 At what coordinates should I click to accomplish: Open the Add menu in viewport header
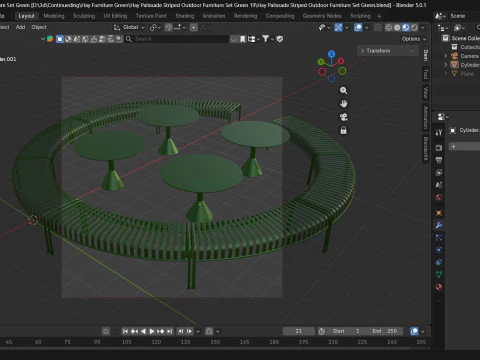(20, 27)
